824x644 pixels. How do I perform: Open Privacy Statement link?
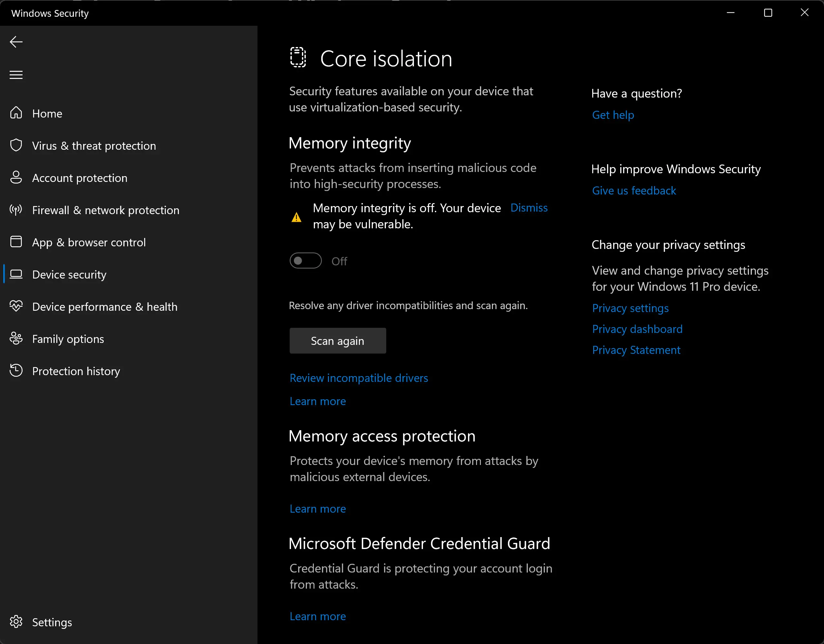click(x=636, y=350)
